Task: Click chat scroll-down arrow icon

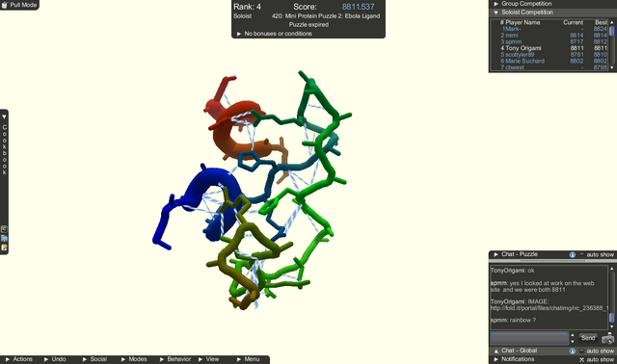Action: [611, 326]
